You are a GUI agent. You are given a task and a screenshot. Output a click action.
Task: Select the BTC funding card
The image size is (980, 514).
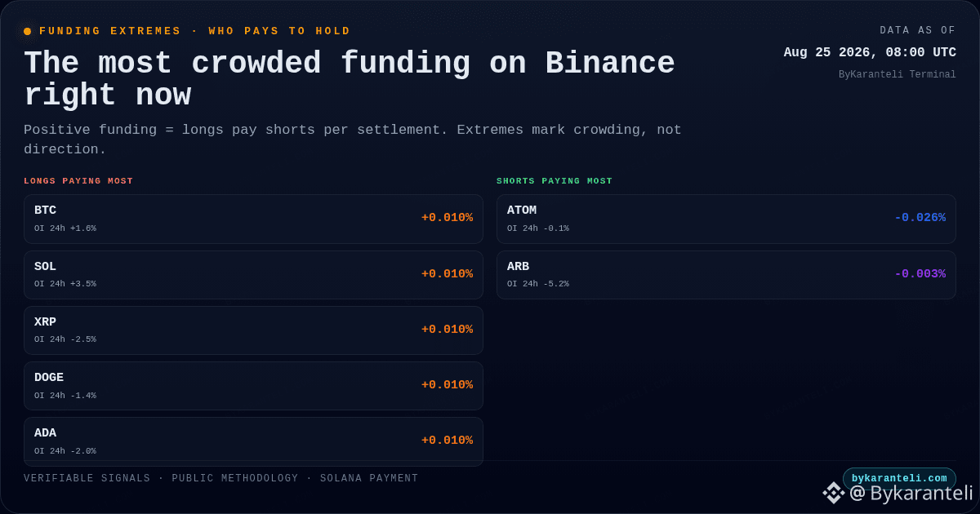[x=253, y=219]
